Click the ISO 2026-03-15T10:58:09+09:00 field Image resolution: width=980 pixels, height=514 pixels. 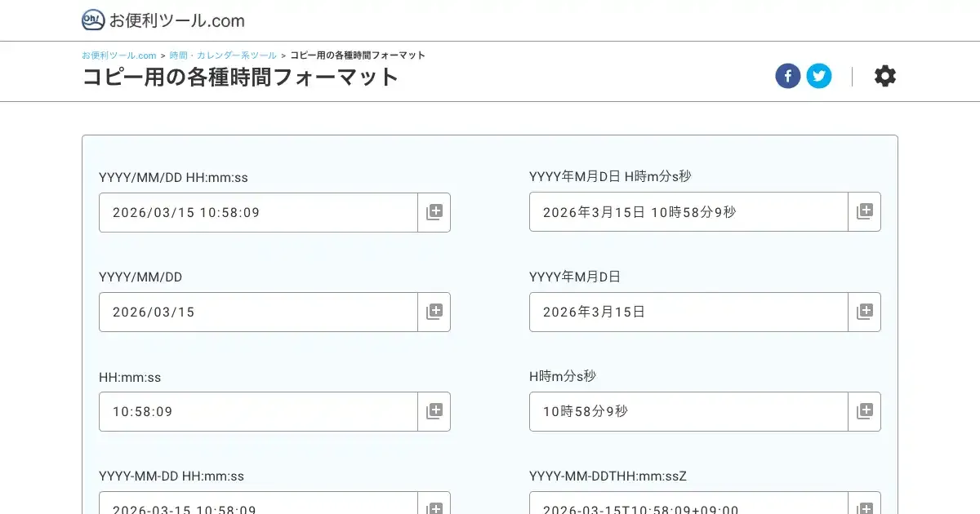688,504
